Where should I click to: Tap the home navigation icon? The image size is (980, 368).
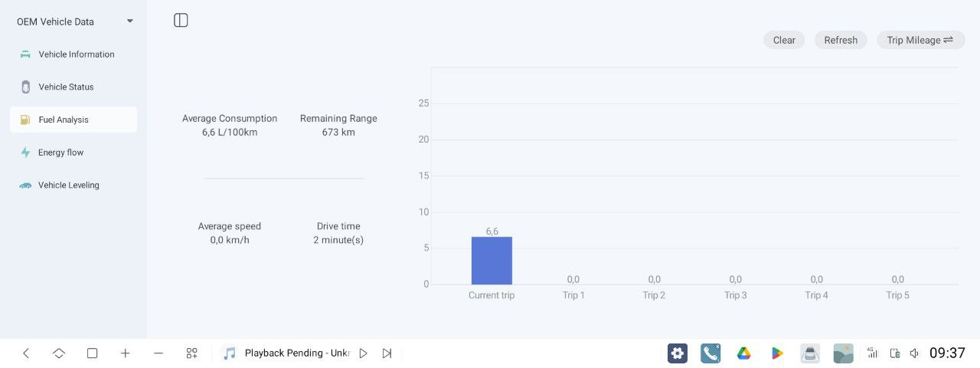pyautogui.click(x=59, y=353)
